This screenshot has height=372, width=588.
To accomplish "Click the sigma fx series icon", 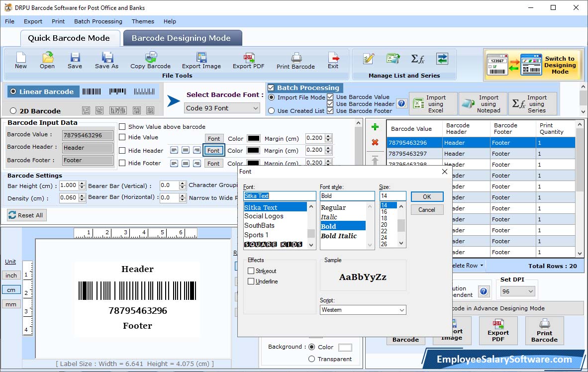I will tap(417, 59).
